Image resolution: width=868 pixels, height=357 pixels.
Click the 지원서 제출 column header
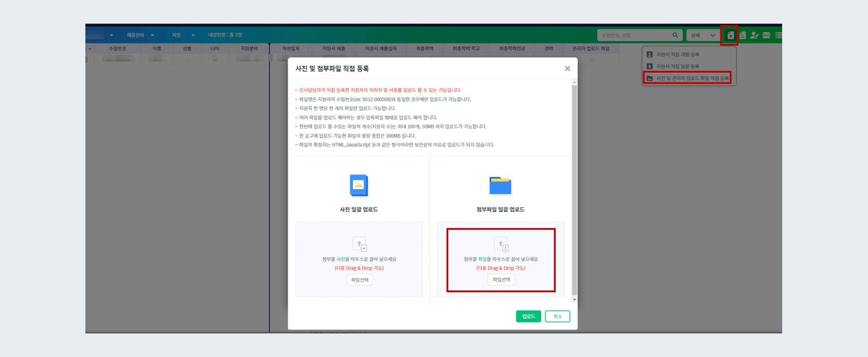[334, 49]
